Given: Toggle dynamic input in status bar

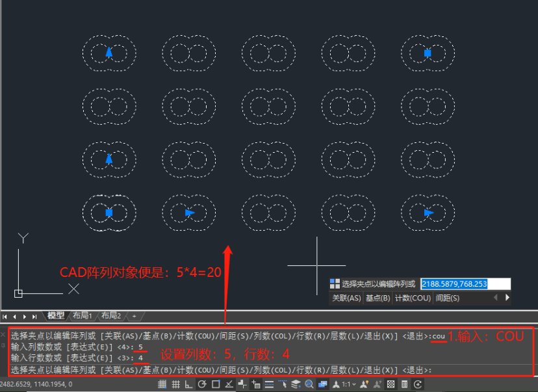Looking at the screenshot, I should [255, 384].
